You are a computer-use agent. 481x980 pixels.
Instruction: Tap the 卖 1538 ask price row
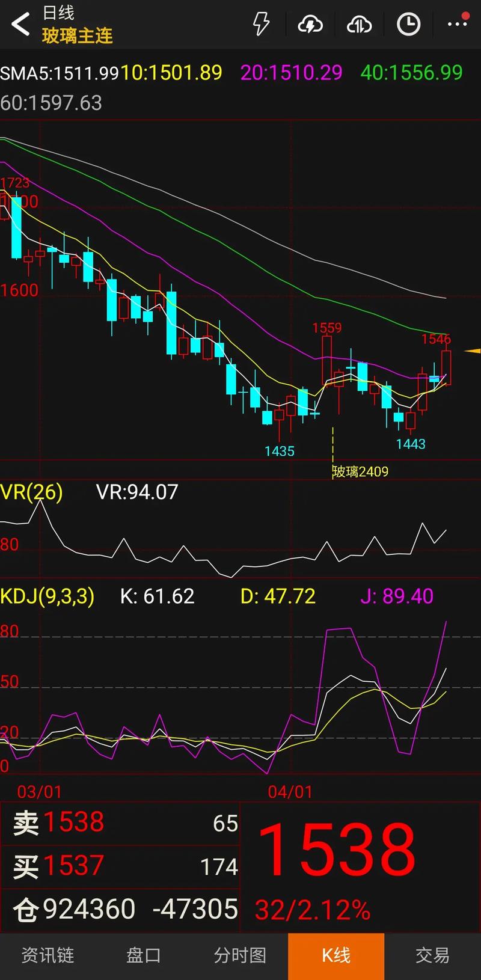point(120,822)
